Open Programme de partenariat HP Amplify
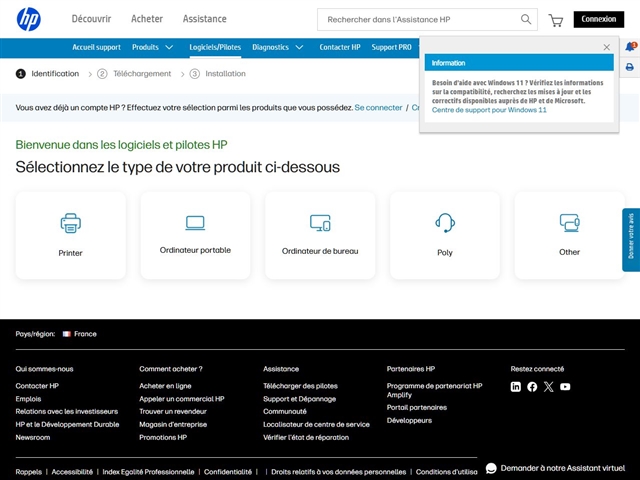 pos(435,390)
